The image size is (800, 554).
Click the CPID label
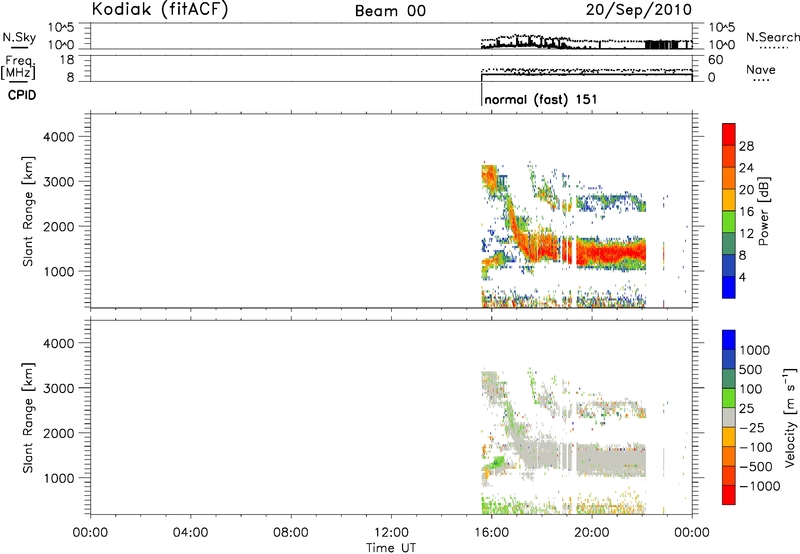pos(24,98)
